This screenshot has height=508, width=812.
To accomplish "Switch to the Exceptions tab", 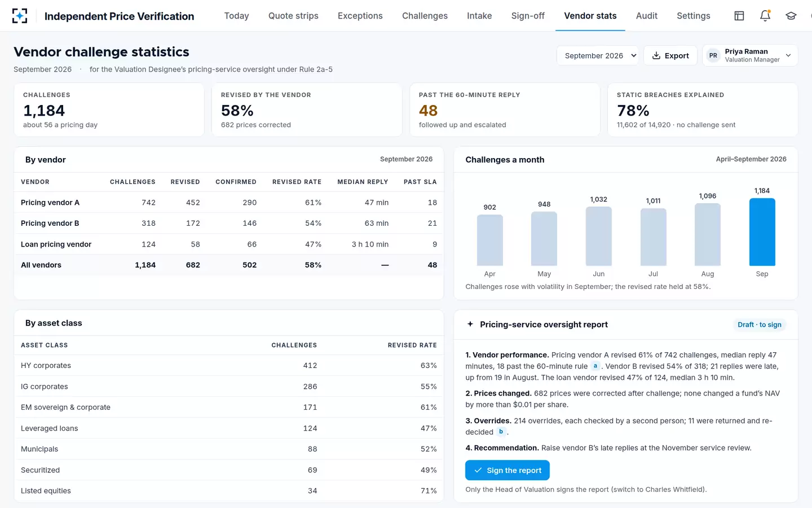I will point(360,16).
